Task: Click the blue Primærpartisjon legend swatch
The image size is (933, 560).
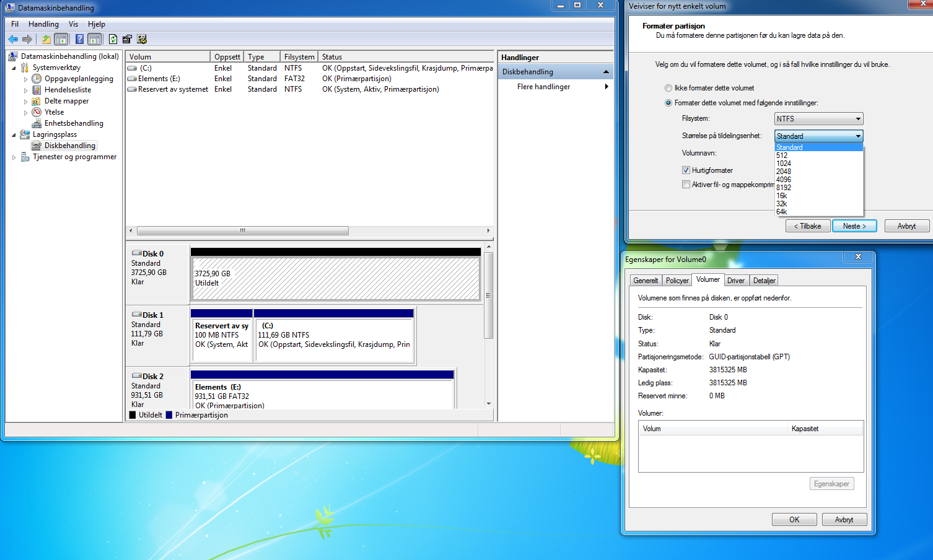Action: pyautogui.click(x=169, y=415)
